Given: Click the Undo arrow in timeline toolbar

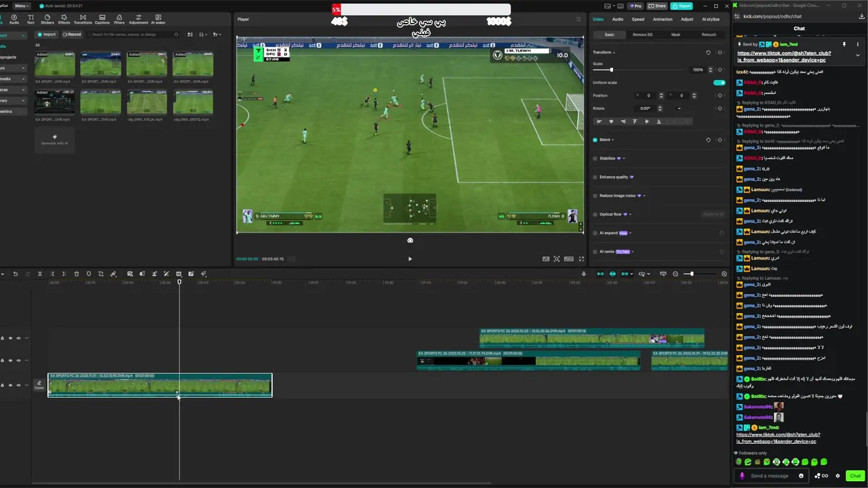Looking at the screenshot, I should pyautogui.click(x=15, y=274).
